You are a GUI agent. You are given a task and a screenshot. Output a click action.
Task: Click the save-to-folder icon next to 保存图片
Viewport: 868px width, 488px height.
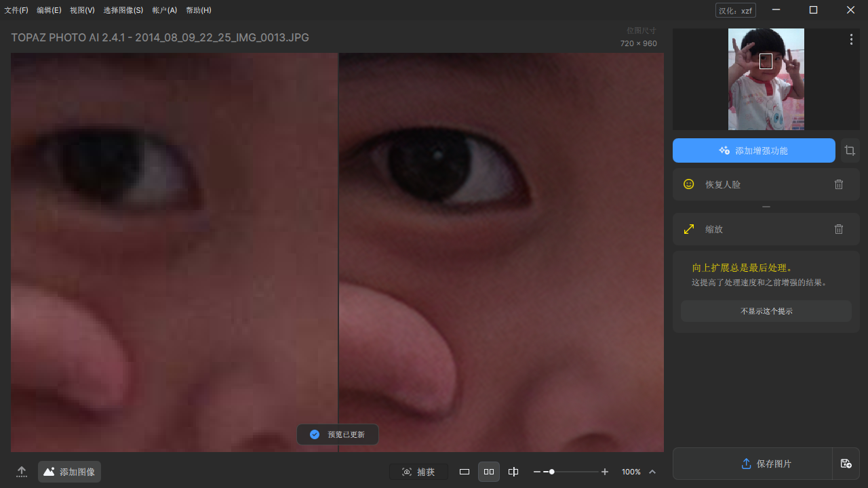pyautogui.click(x=846, y=464)
